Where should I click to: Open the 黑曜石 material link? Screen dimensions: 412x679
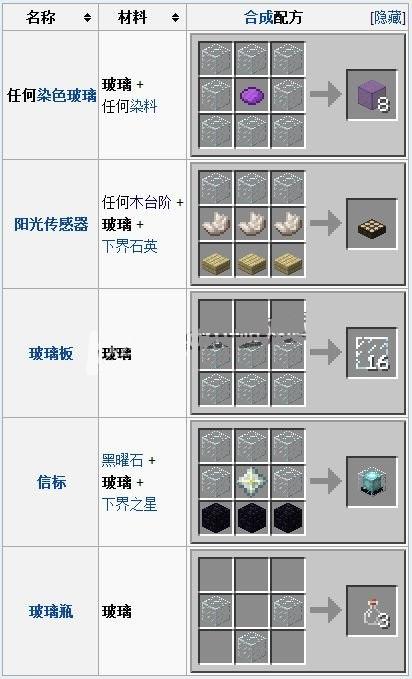(x=122, y=460)
